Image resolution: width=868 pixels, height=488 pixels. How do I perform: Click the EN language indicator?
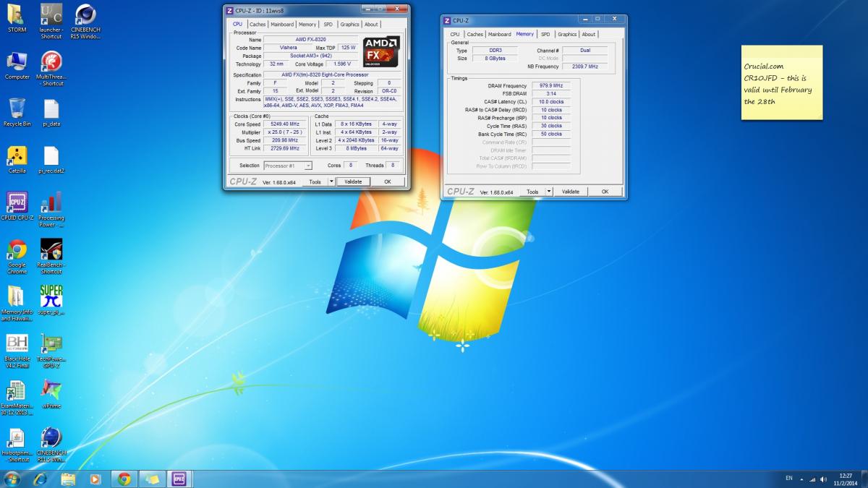(788, 479)
